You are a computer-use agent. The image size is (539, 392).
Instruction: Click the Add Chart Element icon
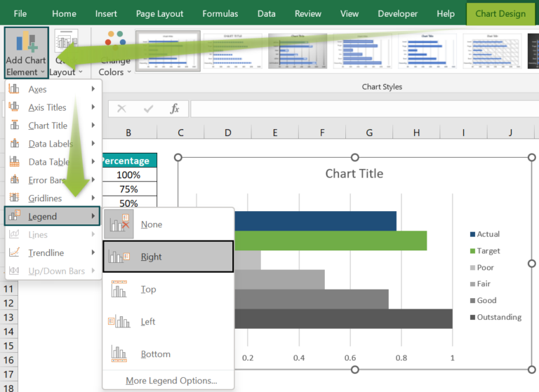pyautogui.click(x=25, y=43)
